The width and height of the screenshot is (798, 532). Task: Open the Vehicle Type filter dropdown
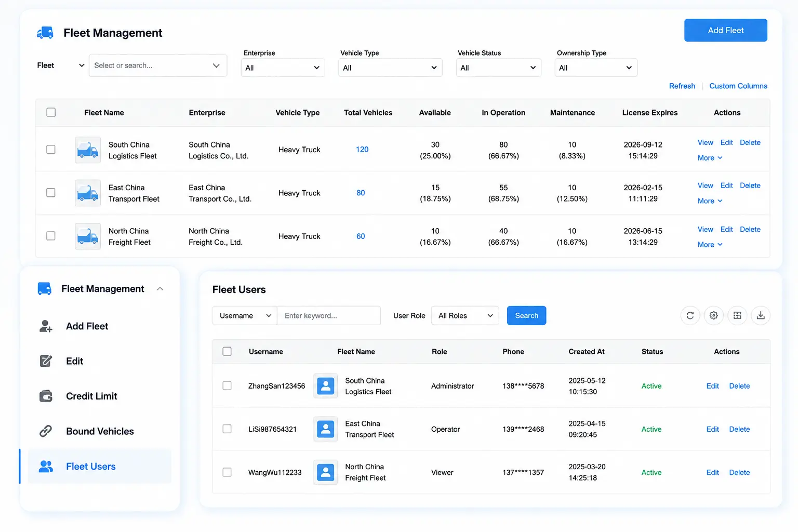click(x=390, y=68)
